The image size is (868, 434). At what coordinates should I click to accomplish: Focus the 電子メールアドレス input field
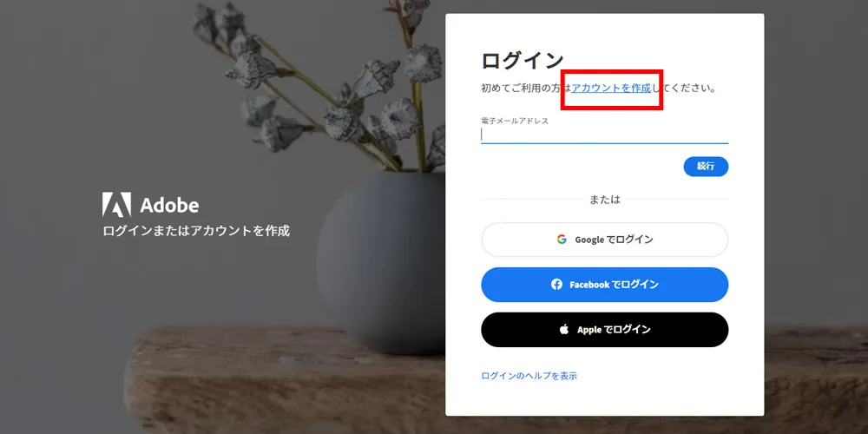coord(604,135)
